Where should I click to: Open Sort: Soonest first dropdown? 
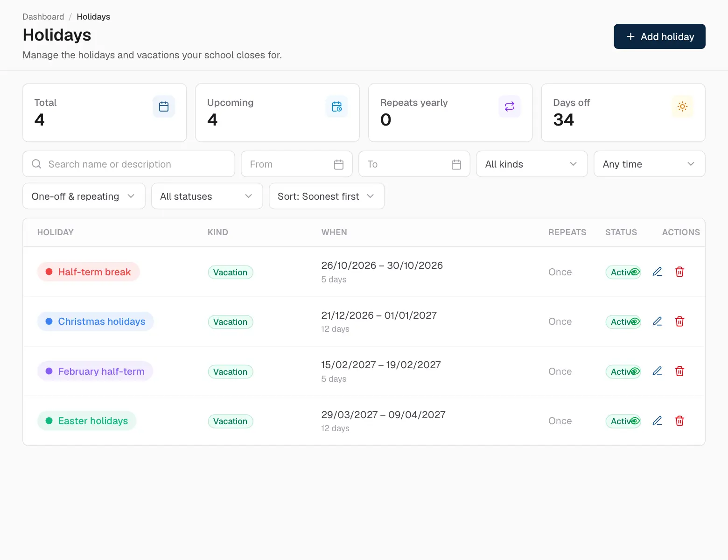[327, 196]
